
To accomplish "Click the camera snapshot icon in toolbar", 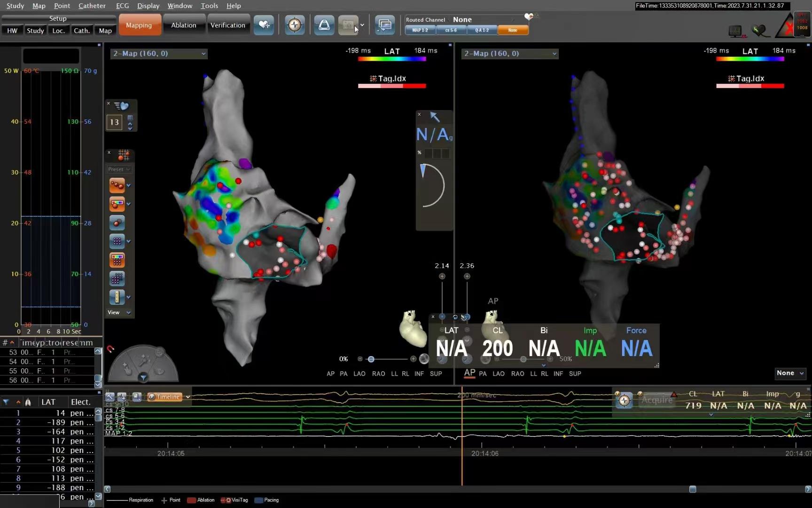I will [x=348, y=25].
